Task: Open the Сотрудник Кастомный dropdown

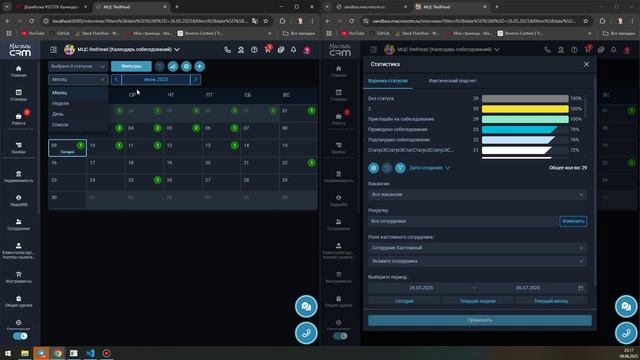Action: click(478, 248)
